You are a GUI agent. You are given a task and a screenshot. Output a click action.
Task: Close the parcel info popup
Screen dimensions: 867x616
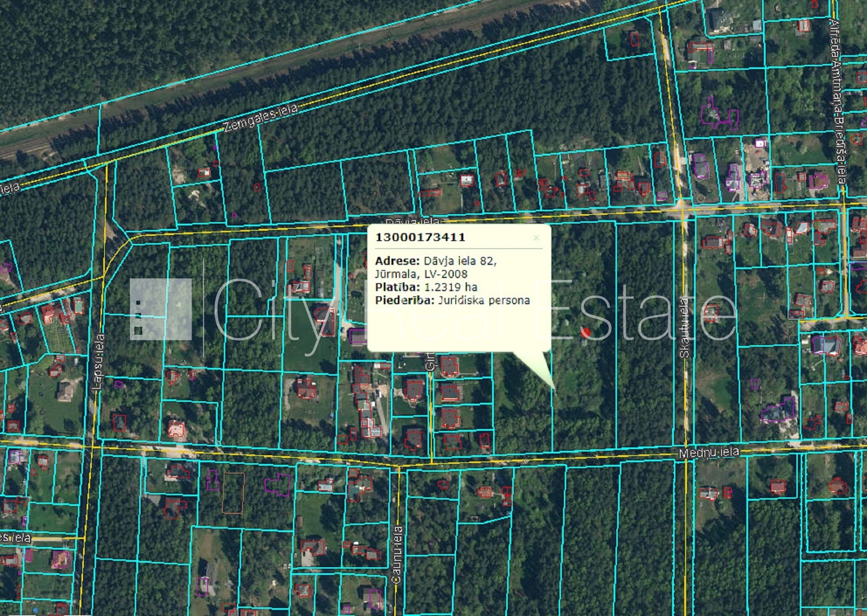pos(536,238)
